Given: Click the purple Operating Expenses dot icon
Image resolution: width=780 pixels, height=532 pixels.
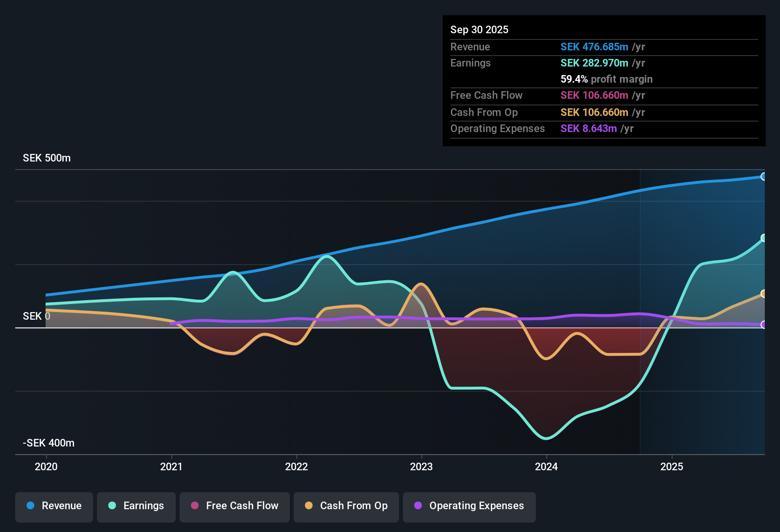Looking at the screenshot, I should 418,506.
